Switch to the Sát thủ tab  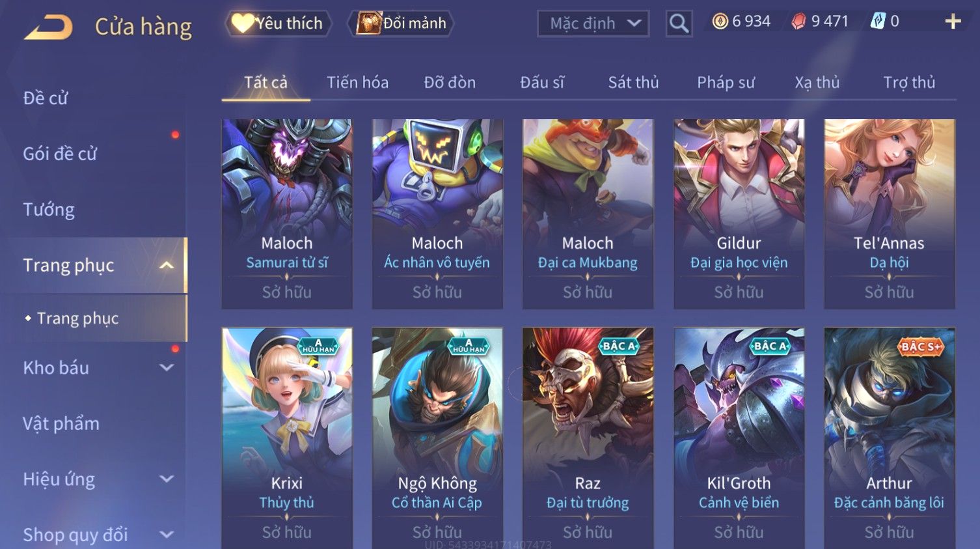[x=633, y=82]
